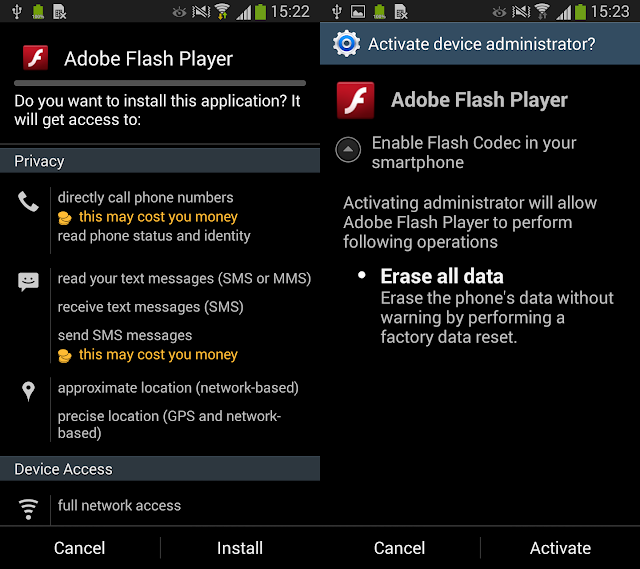Screen dimensions: 640x569
Task: Tap the location pin icon
Action: tap(28, 391)
